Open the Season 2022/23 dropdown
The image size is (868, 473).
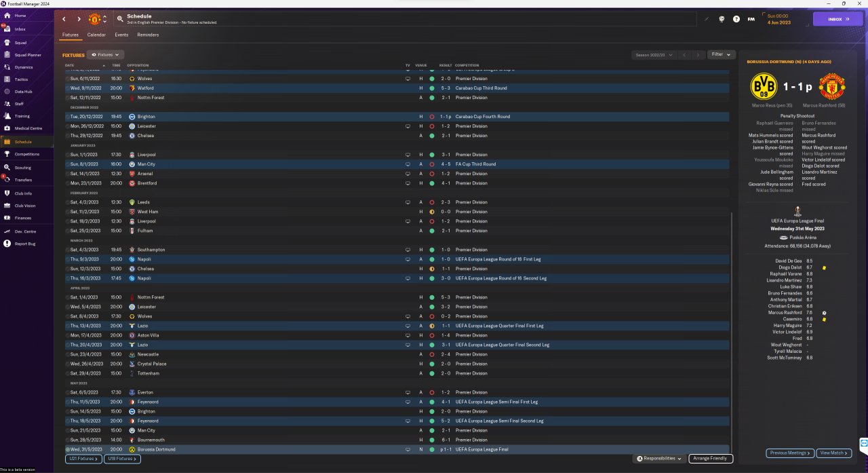coord(653,54)
